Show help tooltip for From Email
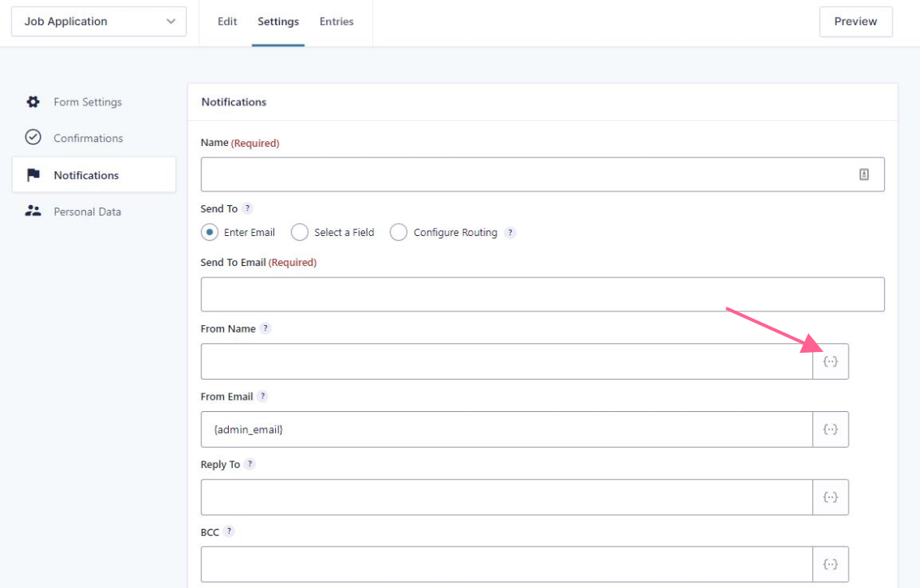The width and height of the screenshot is (920, 588). [x=263, y=396]
